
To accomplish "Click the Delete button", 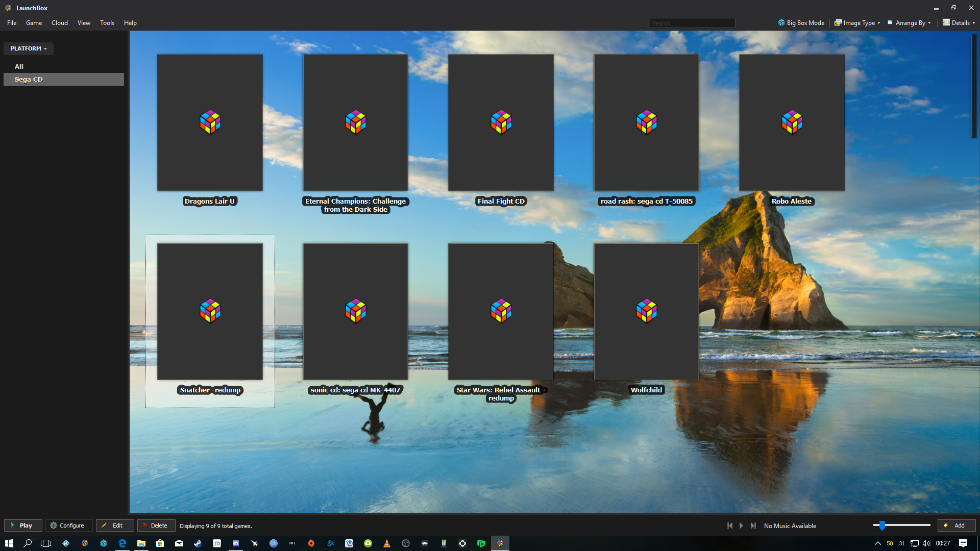I will click(x=156, y=525).
